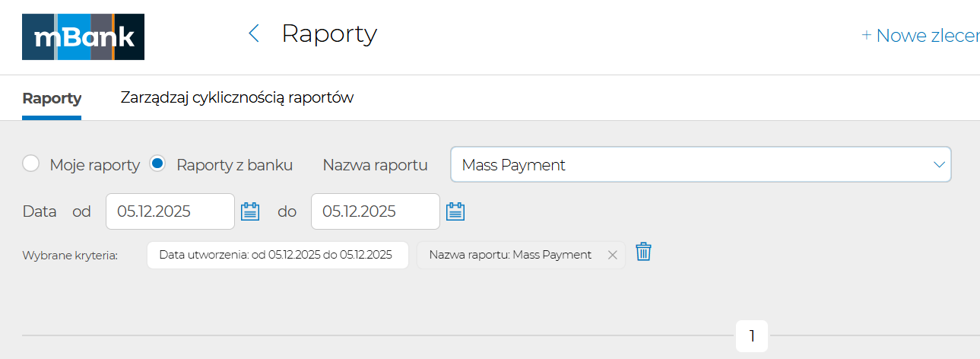Click the start date field 05.12.2025 after od
The width and height of the screenshot is (980, 359).
pos(170,211)
